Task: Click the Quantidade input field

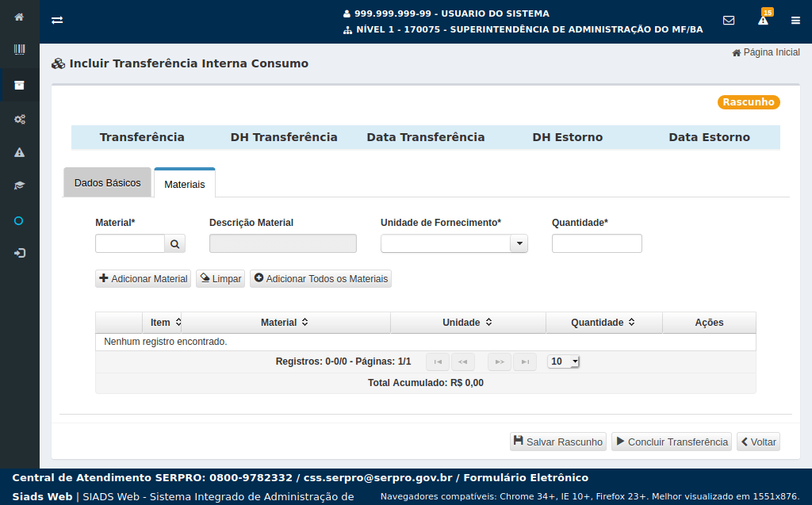Action: point(596,243)
